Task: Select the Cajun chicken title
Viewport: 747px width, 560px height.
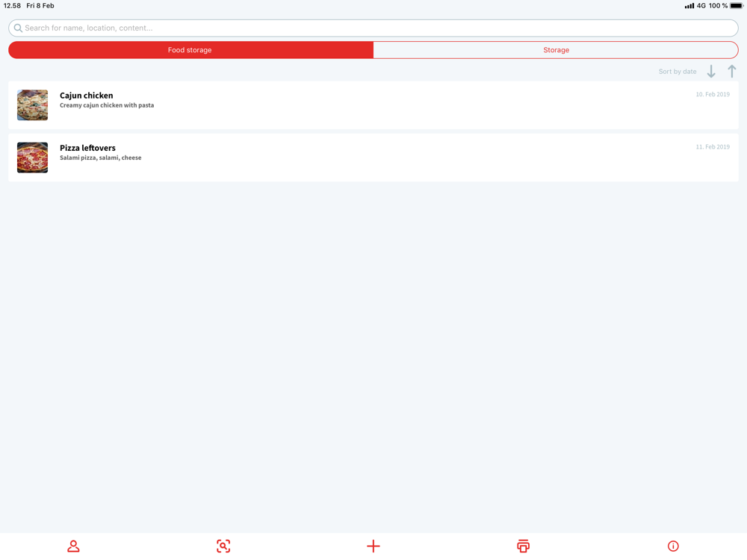Action: pos(86,96)
